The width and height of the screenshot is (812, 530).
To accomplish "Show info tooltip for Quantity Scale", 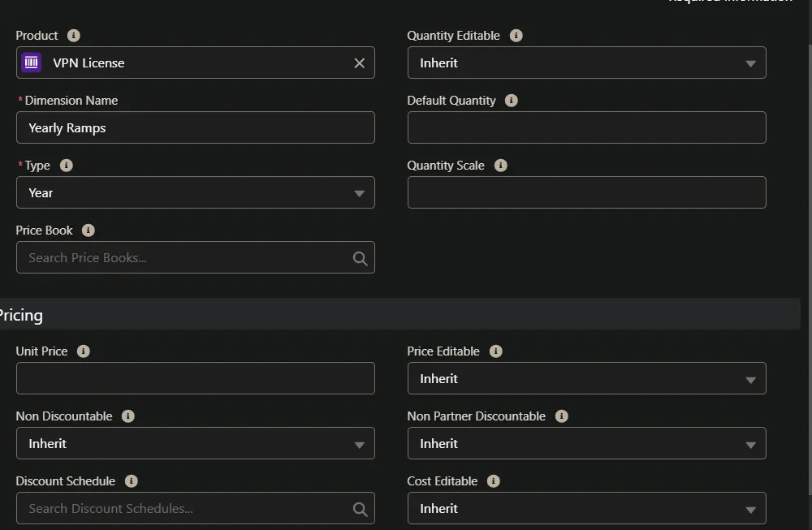I will click(500, 165).
